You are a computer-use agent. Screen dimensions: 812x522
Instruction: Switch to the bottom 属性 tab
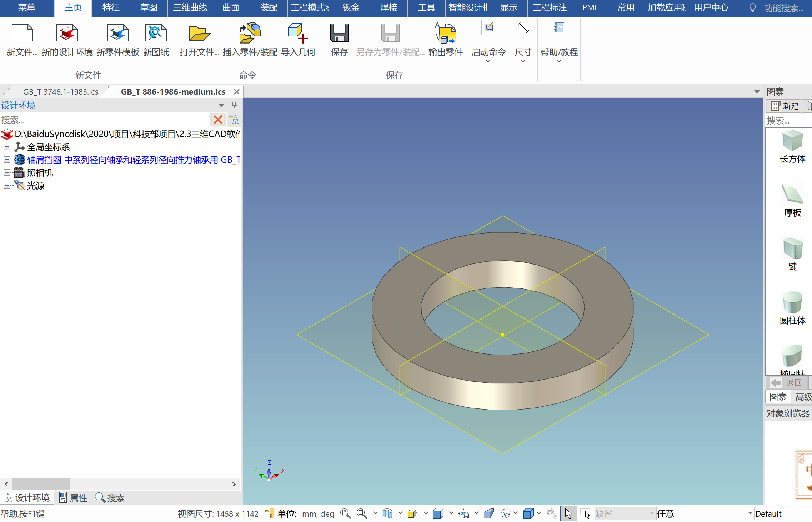tap(73, 498)
